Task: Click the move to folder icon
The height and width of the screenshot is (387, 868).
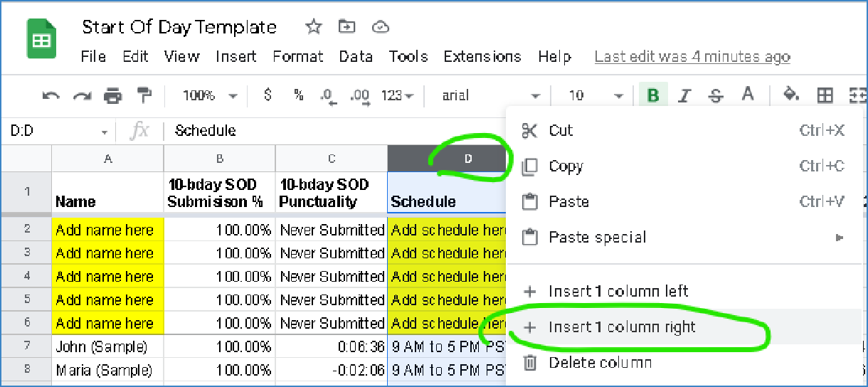Action: 346,28
